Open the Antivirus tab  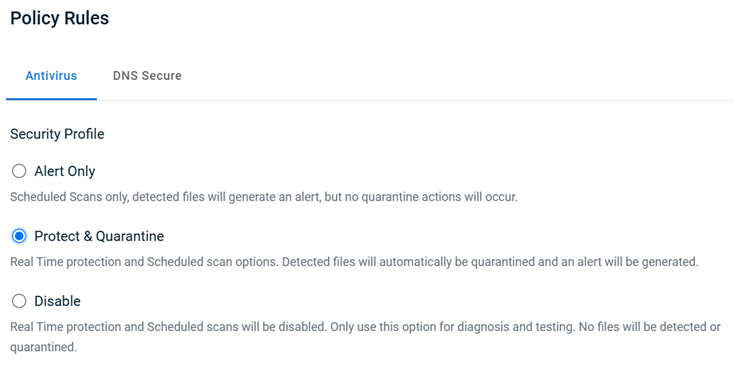pos(51,76)
